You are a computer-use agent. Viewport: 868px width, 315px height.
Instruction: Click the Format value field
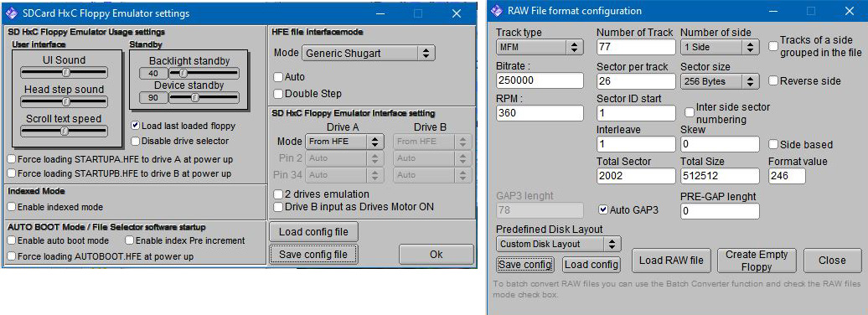tap(787, 176)
